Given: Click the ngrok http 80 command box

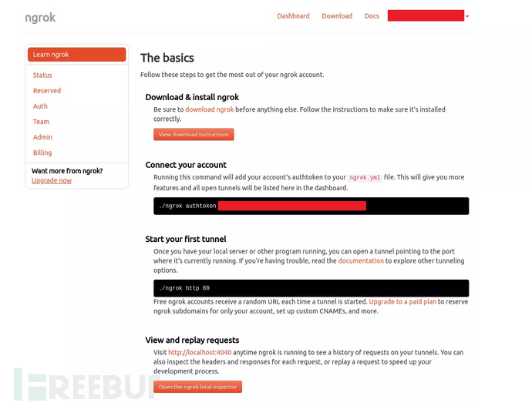Looking at the screenshot, I should [x=311, y=288].
